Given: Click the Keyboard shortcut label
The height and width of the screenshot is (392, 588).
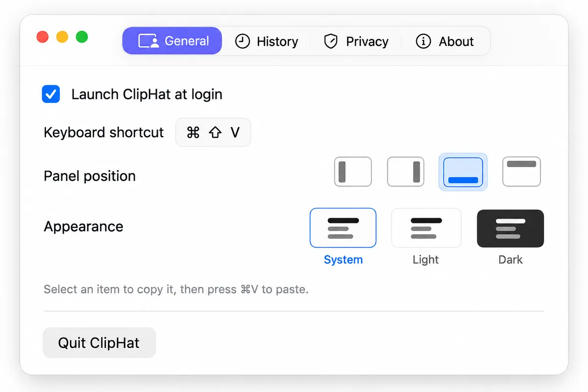Looking at the screenshot, I should [x=104, y=132].
